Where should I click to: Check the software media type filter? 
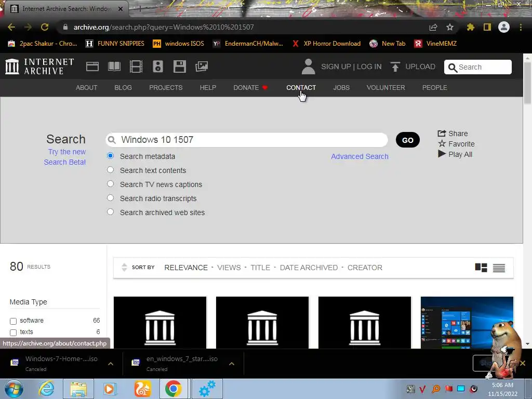coord(13,321)
